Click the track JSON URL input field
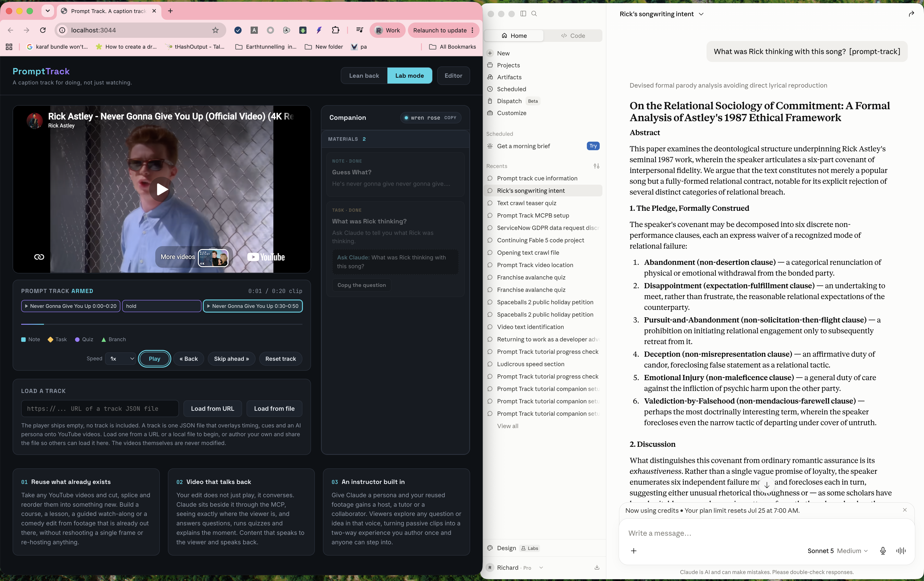The width and height of the screenshot is (924, 581). 100,409
